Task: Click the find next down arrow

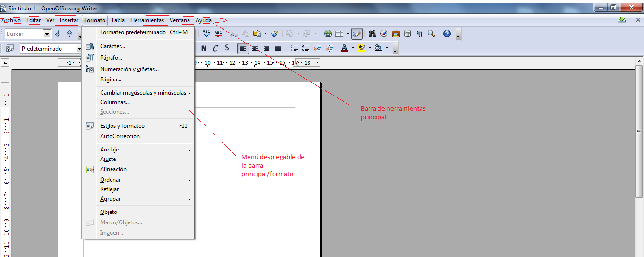Action: tap(58, 34)
